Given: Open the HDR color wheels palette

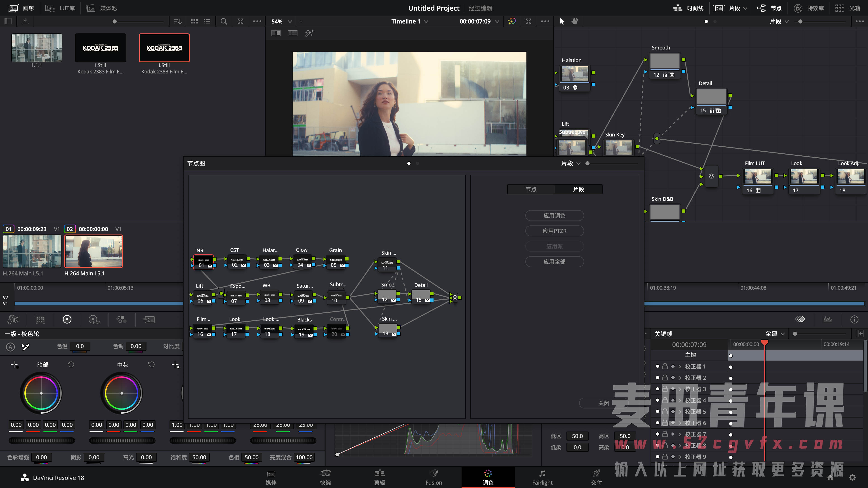Looking at the screenshot, I should tap(94, 319).
